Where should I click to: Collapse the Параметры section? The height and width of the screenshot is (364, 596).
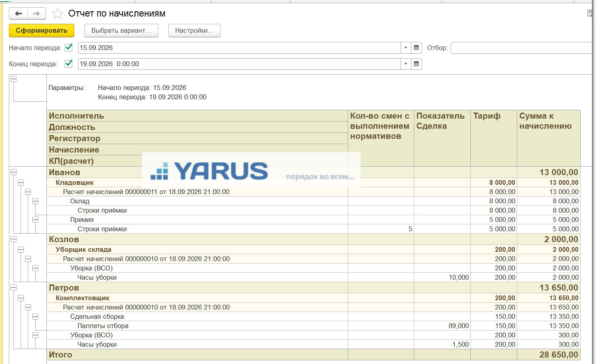click(x=14, y=79)
